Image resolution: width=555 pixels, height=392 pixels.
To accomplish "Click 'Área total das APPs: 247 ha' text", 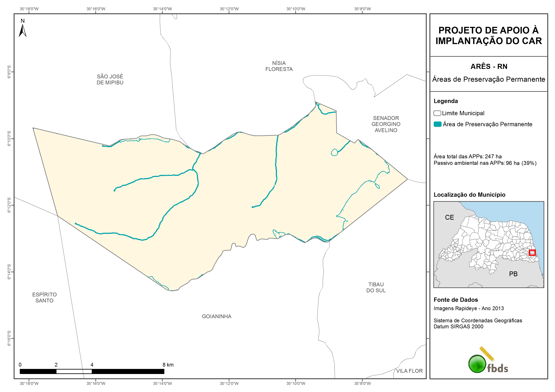I will 468,157.
